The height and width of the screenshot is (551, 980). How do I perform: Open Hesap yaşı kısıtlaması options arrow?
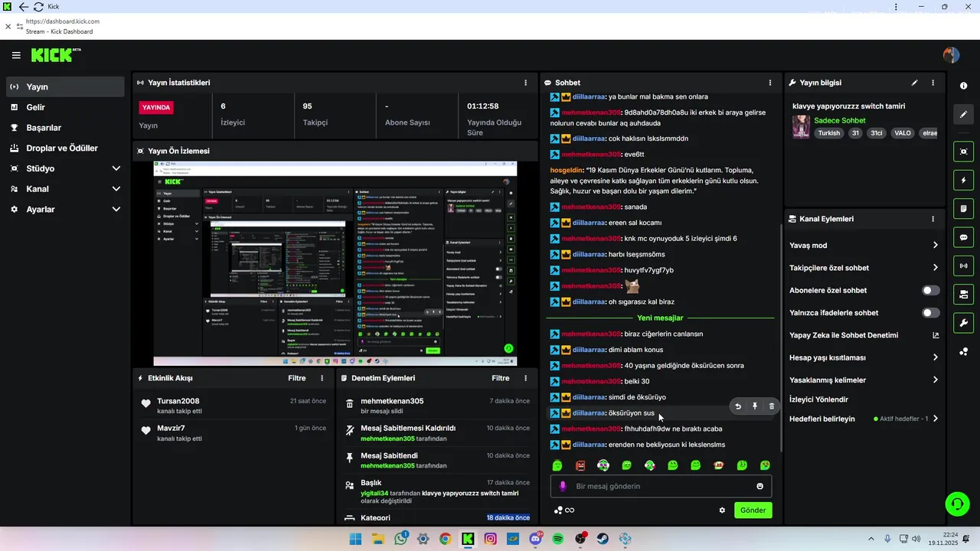[x=935, y=357]
